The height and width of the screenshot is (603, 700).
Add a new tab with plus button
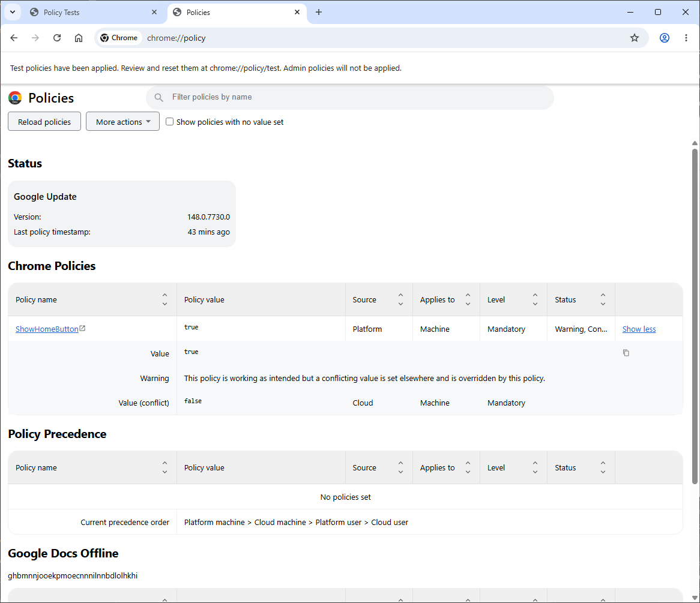[319, 12]
